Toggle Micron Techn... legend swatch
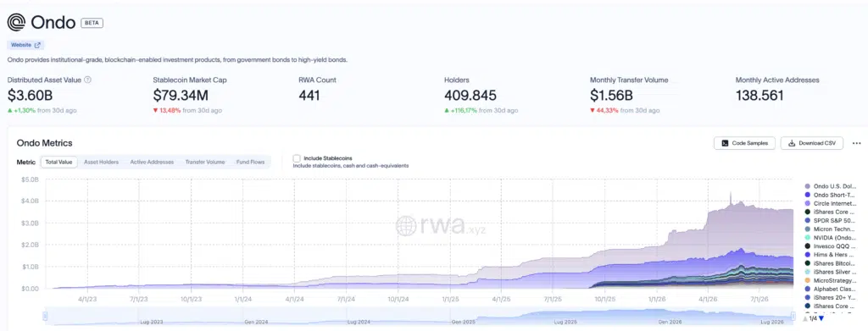 808,229
